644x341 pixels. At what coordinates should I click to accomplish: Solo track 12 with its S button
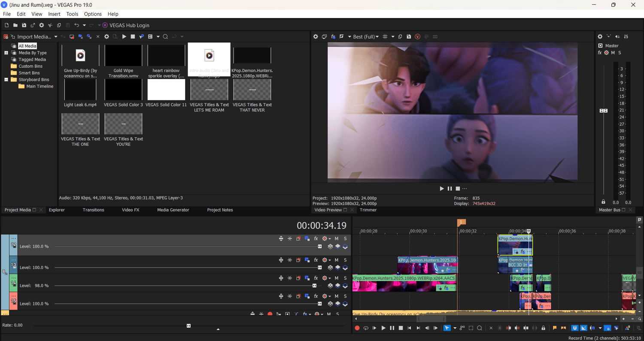click(x=345, y=238)
